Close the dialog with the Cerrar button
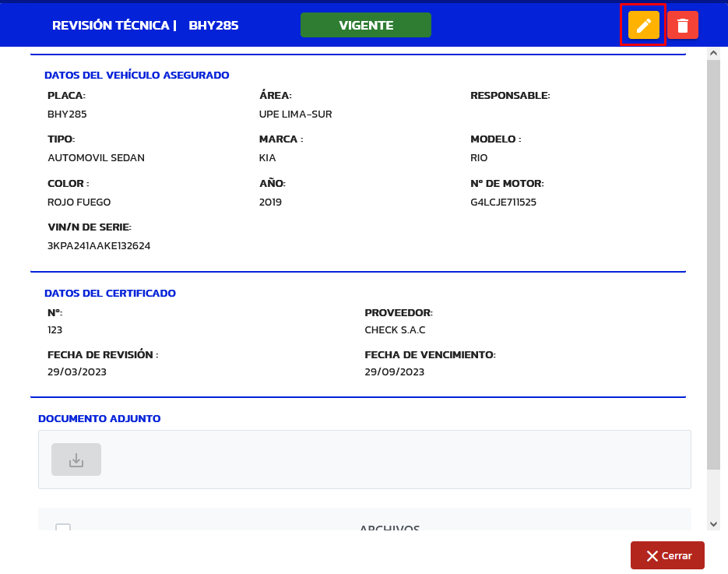728x574 pixels. pos(667,555)
